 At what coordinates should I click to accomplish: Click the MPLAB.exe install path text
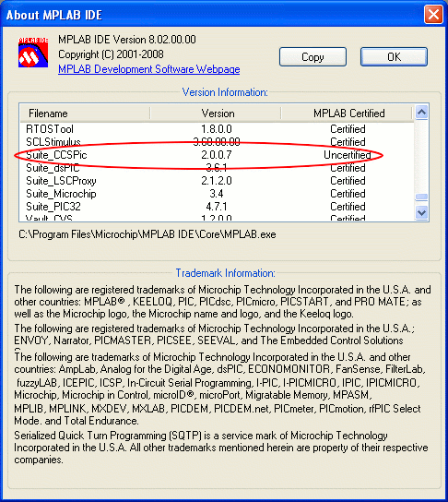click(147, 234)
